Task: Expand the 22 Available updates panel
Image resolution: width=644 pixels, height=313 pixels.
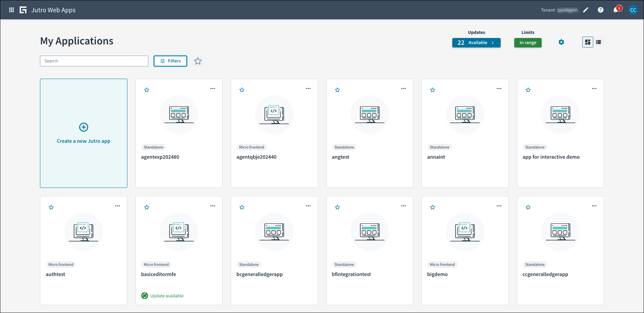Action: (476, 42)
